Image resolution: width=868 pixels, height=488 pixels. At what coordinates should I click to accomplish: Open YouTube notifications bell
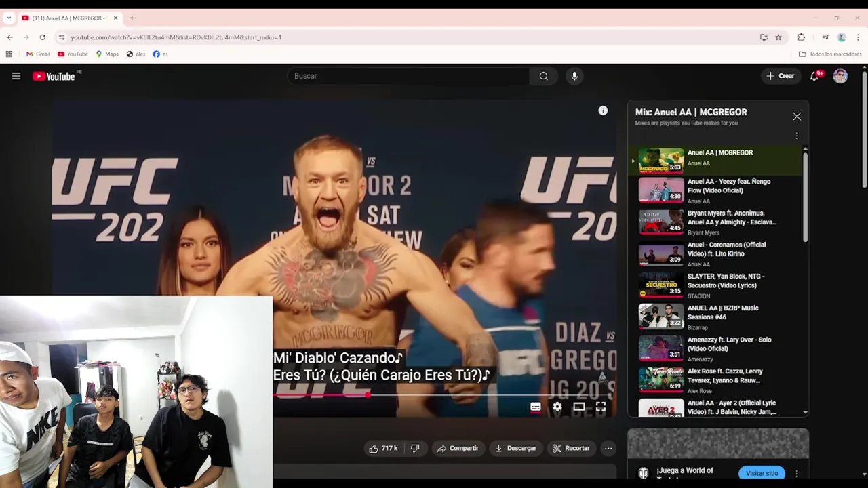tap(814, 76)
